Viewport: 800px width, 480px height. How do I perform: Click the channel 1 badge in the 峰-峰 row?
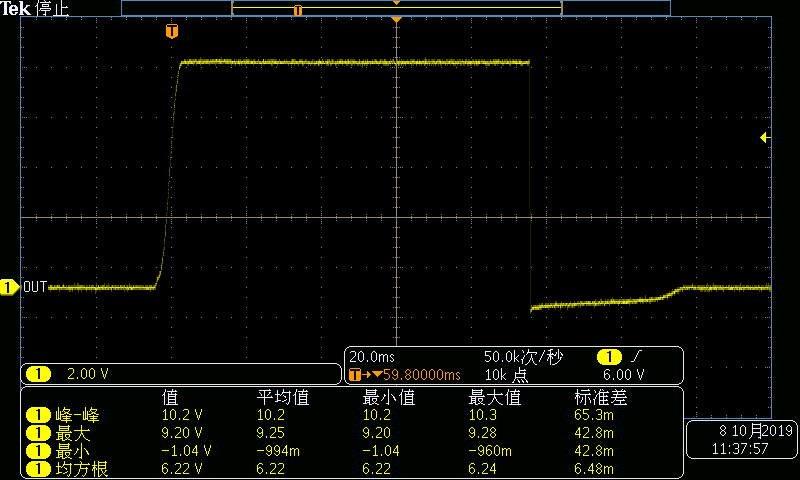pos(38,415)
